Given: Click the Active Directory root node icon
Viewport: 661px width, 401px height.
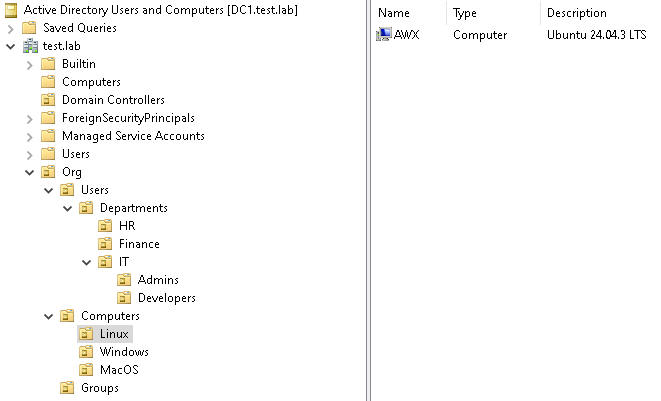Looking at the screenshot, I should 10,10.
